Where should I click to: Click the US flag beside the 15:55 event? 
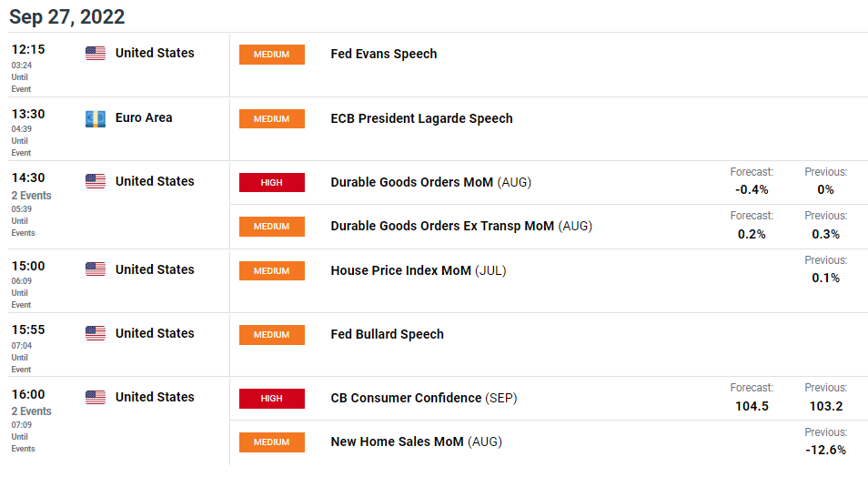click(96, 333)
